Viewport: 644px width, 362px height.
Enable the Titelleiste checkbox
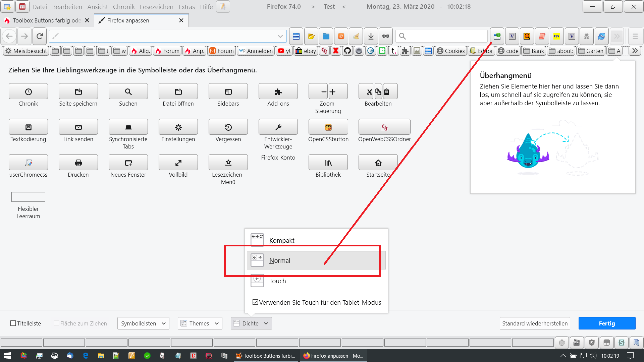13,323
